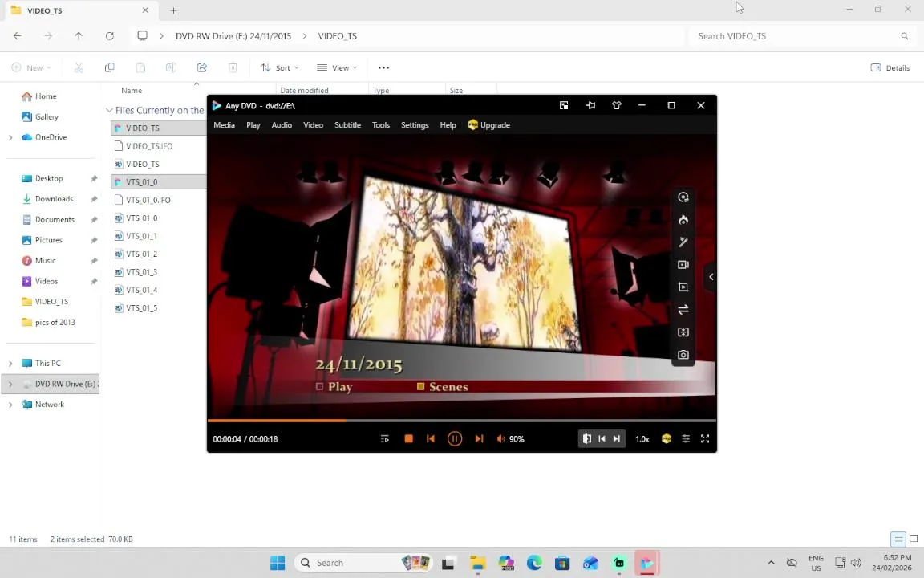Screen dimensions: 924x578
Task: Step forward one frame
Action: [616, 439]
